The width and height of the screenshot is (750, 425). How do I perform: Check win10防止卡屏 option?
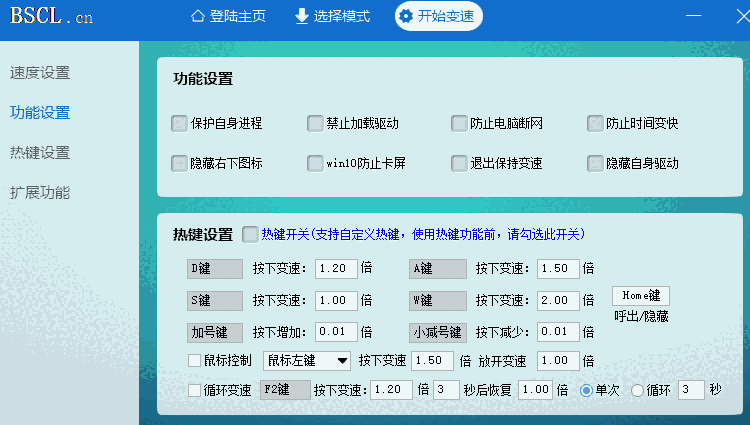315,163
